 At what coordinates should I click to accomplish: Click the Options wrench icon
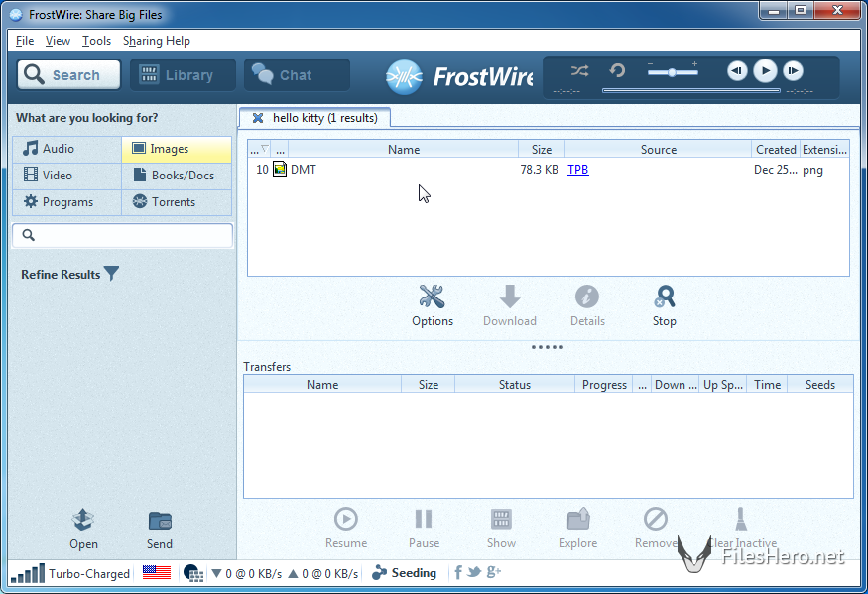click(433, 297)
